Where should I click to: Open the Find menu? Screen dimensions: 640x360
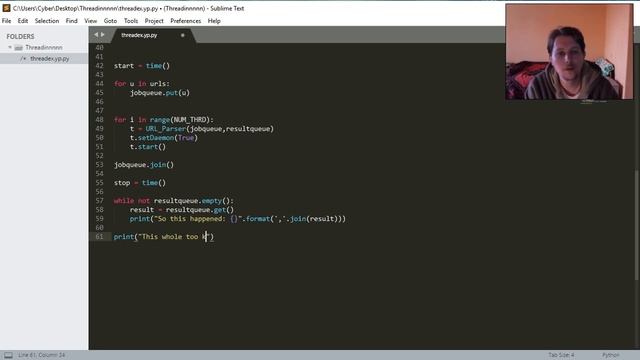[x=71, y=21]
